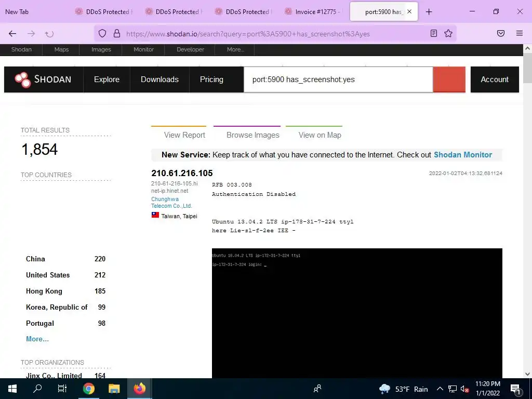Show hidden system tray icons
Screen dimensions: 532x399
440,389
